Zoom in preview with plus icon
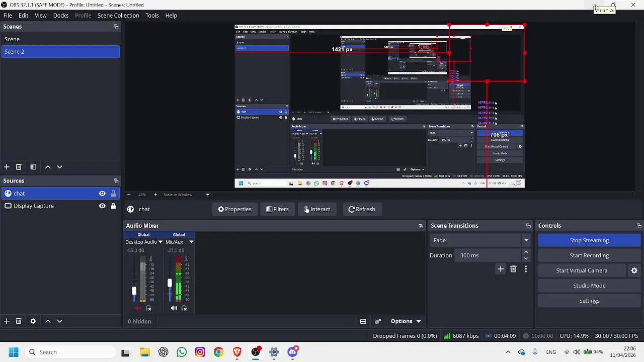This screenshot has width=644, height=362. 155,195
